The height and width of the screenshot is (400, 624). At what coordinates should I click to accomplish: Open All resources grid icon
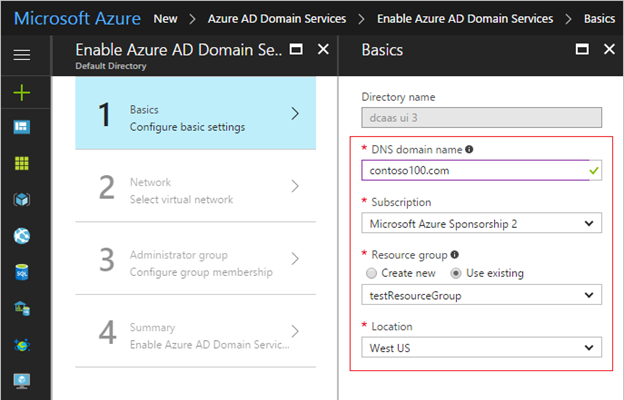(x=22, y=163)
